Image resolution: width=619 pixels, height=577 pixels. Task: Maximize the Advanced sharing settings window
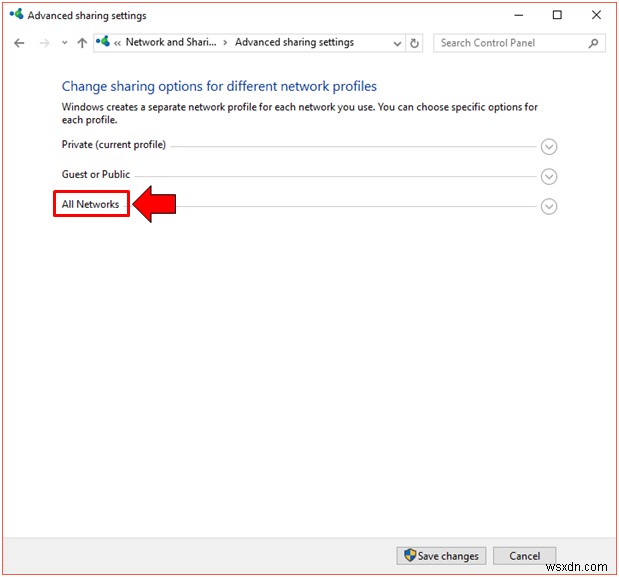[x=557, y=15]
